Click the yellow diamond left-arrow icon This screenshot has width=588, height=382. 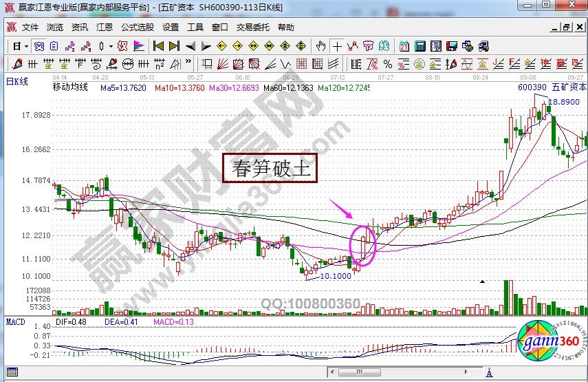[221, 46]
